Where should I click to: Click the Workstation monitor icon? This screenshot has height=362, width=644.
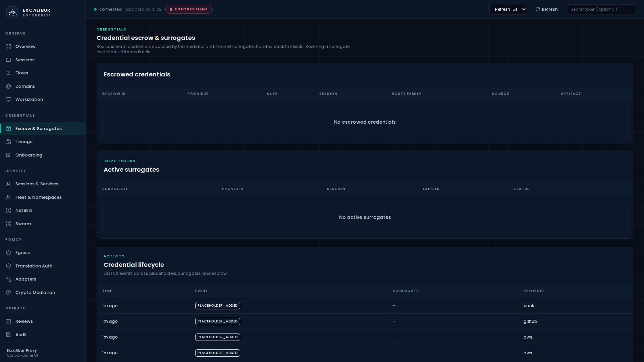(x=8, y=100)
